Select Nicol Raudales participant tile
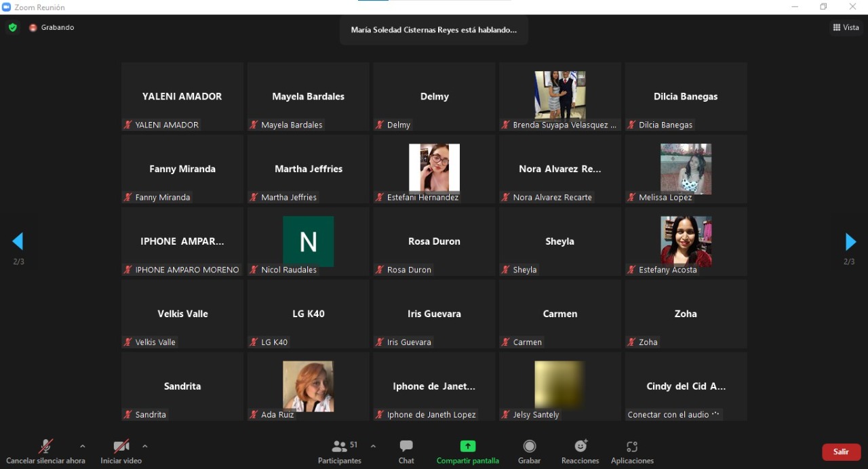868x469 pixels. (308, 241)
